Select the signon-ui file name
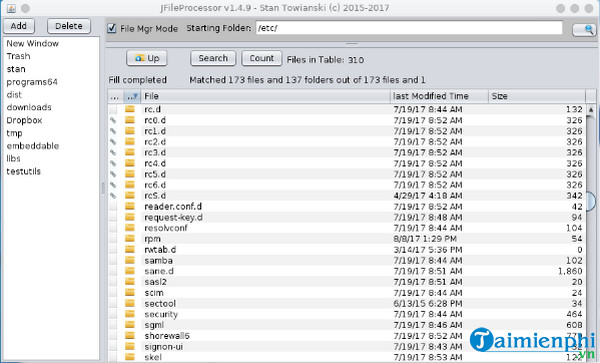Viewport: 600px width, 363px height. click(x=164, y=347)
